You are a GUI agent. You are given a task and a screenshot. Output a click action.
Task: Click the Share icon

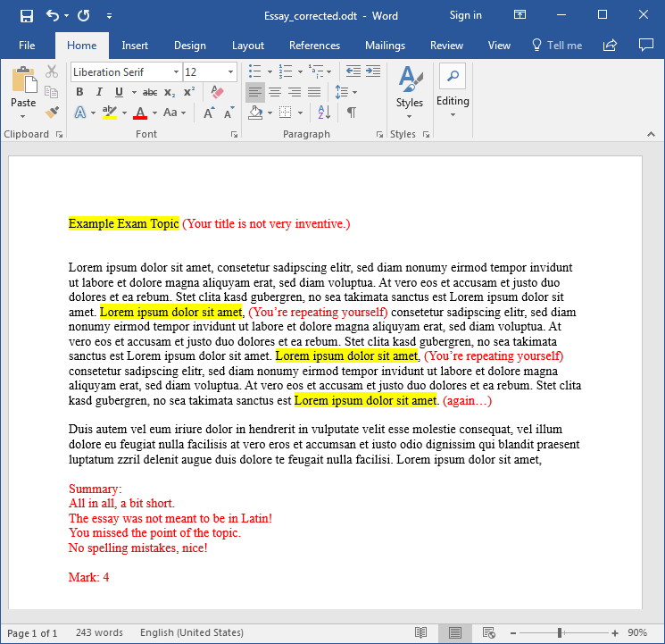coord(610,45)
